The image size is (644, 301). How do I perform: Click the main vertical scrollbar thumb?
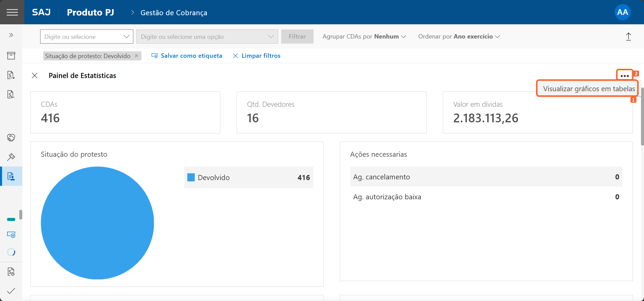point(642,117)
